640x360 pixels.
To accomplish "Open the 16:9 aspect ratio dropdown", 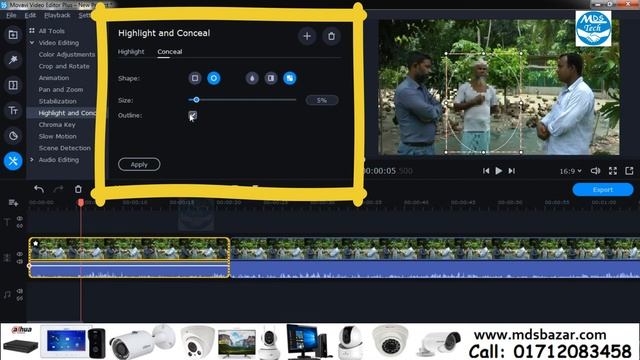I will coord(570,171).
